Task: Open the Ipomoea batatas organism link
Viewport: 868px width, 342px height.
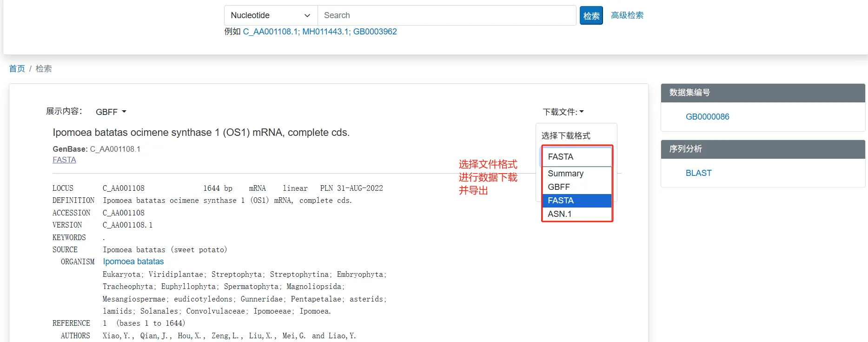Action: coord(133,262)
